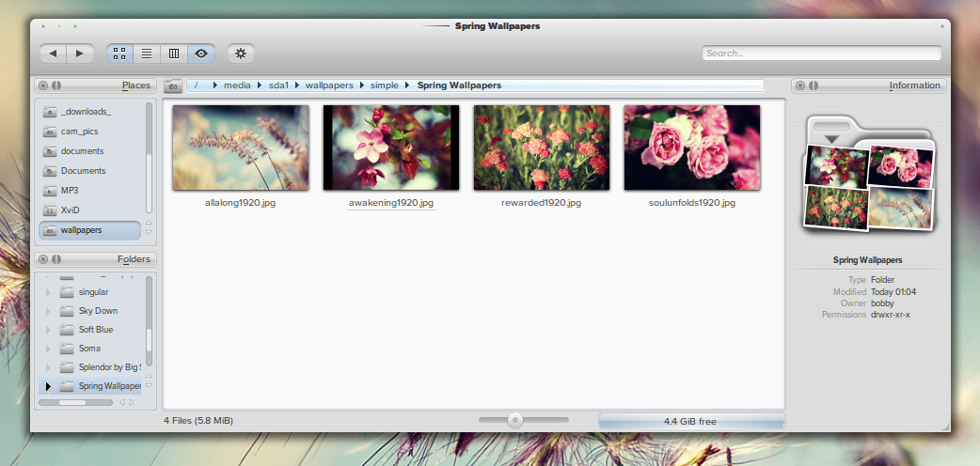Switch to Details list view mode
Screen dimensions: 980x466
point(147,54)
